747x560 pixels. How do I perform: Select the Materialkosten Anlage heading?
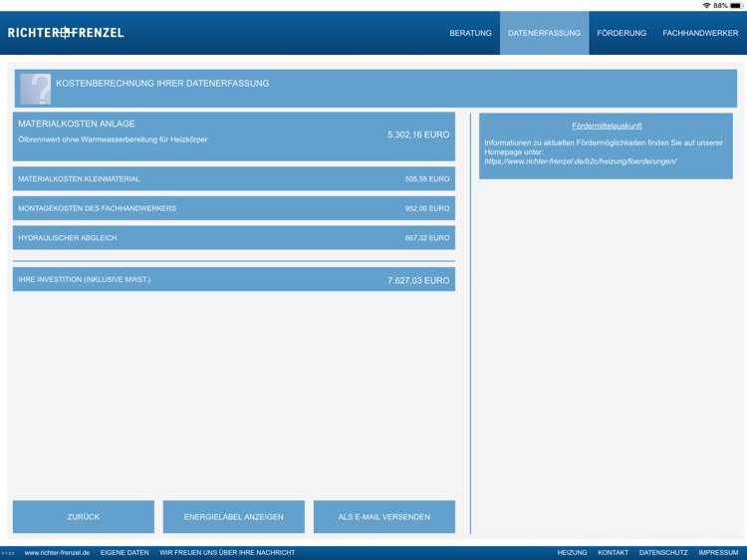coord(77,124)
